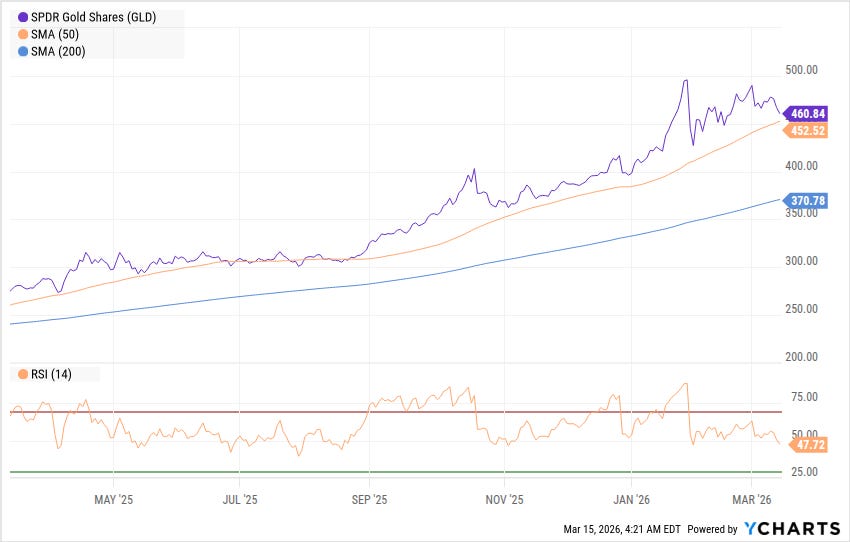Click the JUL '25 date axis label
The image size is (850, 542).
click(x=240, y=500)
